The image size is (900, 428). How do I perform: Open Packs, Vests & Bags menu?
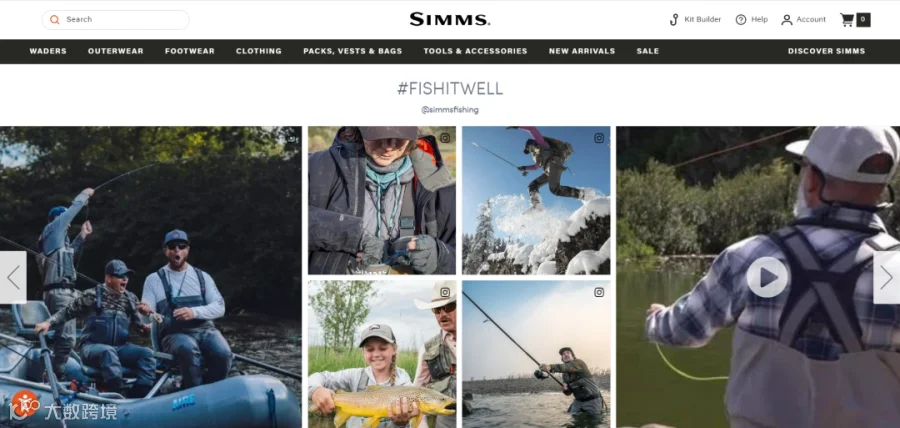[352, 51]
